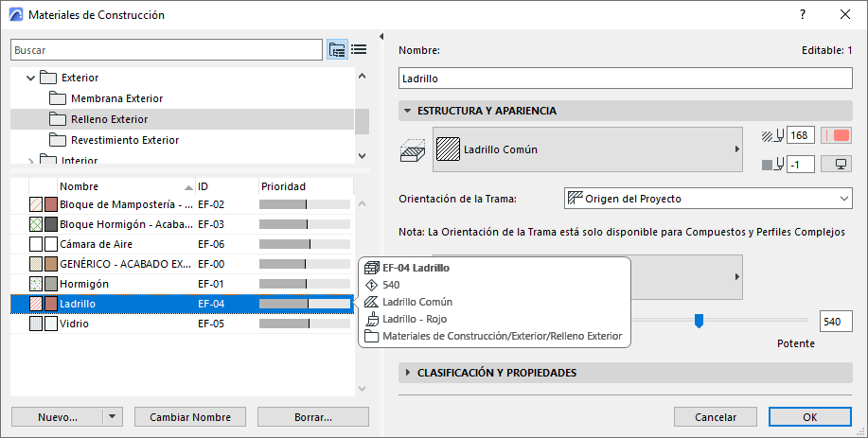Click the foreground pen color swatch

(x=837, y=136)
